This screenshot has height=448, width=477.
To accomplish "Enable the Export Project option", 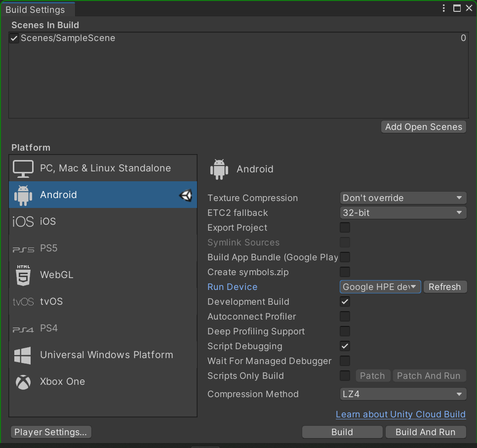I will [x=345, y=227].
